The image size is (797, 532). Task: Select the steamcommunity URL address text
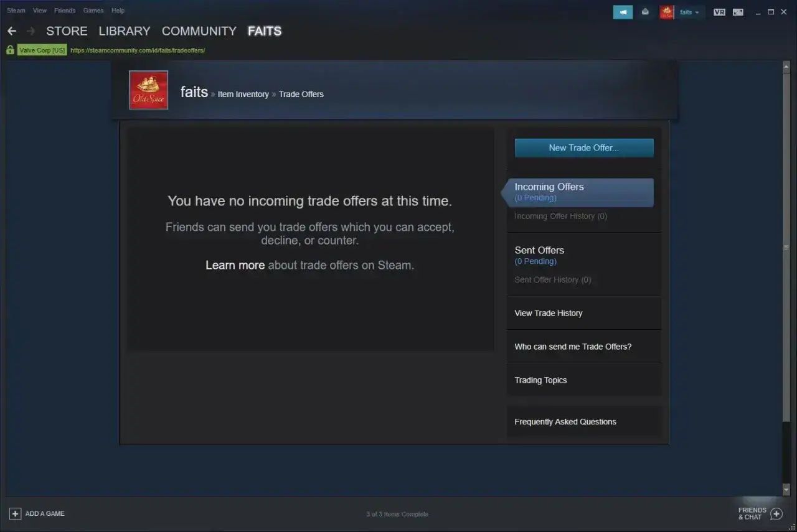pyautogui.click(x=138, y=50)
